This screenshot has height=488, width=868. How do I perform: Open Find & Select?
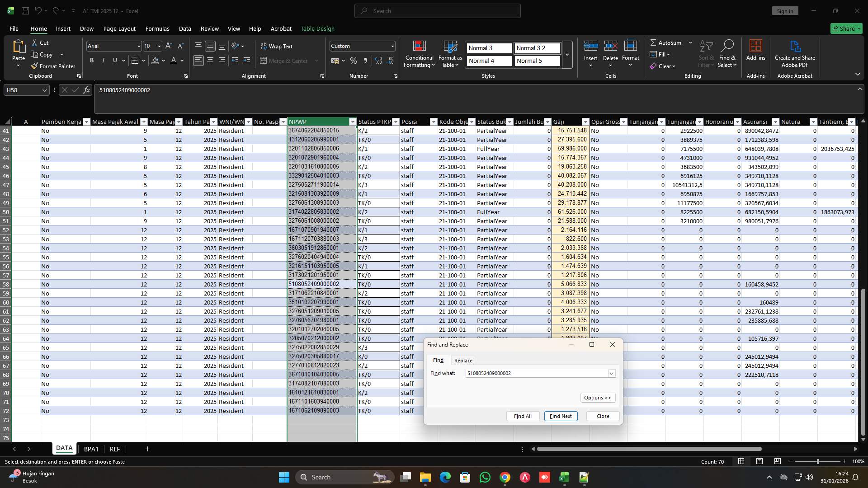pos(727,53)
